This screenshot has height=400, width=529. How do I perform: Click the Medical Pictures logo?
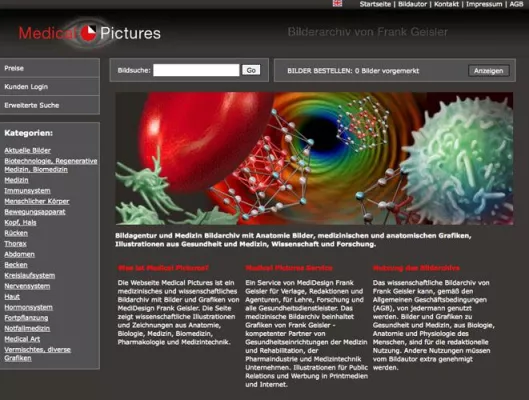click(x=90, y=33)
